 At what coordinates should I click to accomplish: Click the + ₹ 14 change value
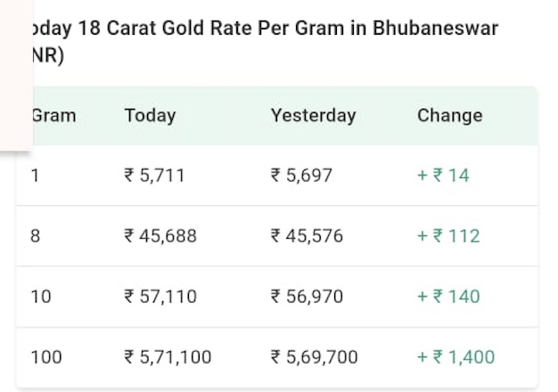[x=443, y=176]
